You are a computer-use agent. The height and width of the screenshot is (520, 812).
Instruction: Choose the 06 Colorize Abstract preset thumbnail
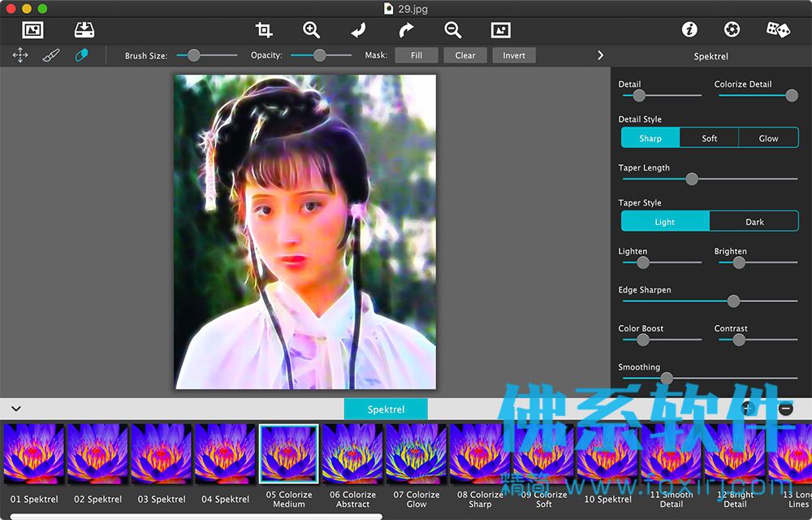[352, 454]
